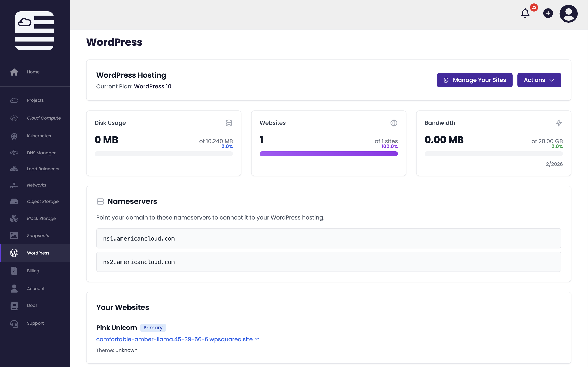Click the American Cloud logo

[x=34, y=31]
